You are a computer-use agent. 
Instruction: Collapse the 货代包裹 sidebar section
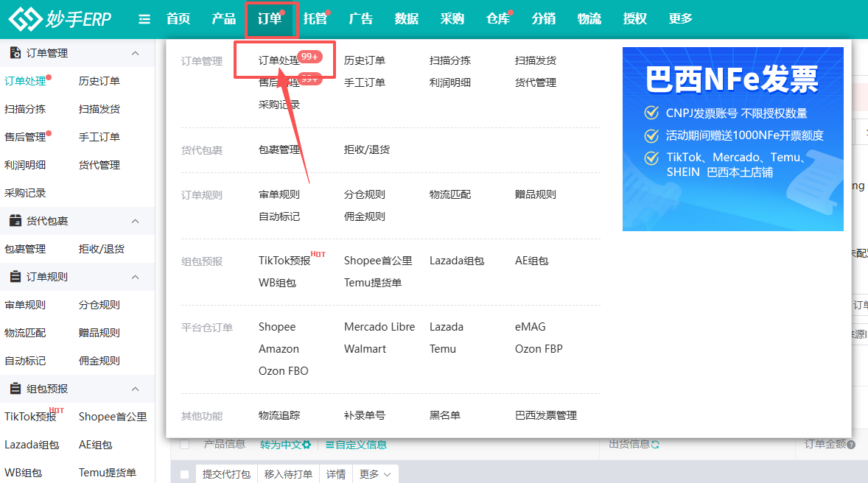pyautogui.click(x=135, y=221)
